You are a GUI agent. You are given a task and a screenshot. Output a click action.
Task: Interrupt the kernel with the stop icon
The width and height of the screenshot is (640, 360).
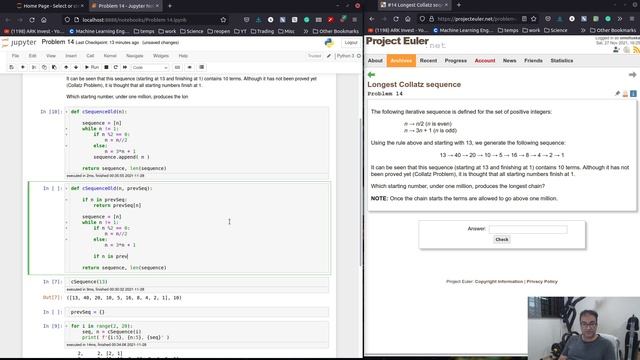106,67
